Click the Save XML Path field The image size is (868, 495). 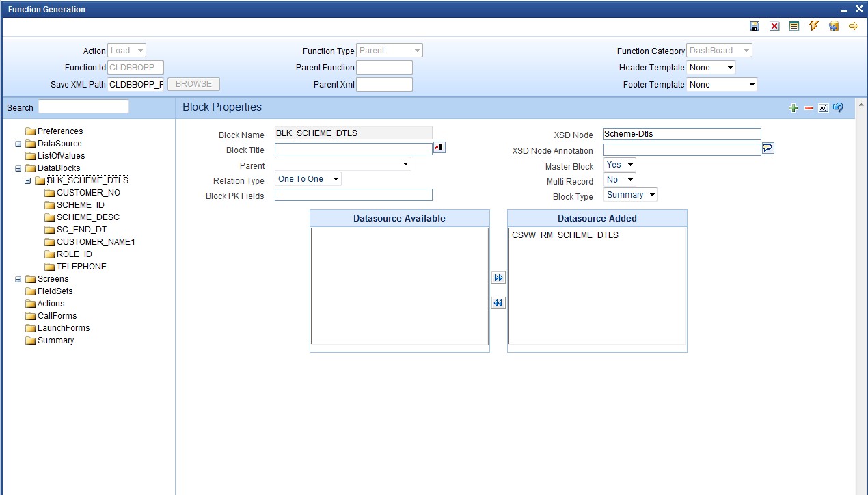[136, 84]
